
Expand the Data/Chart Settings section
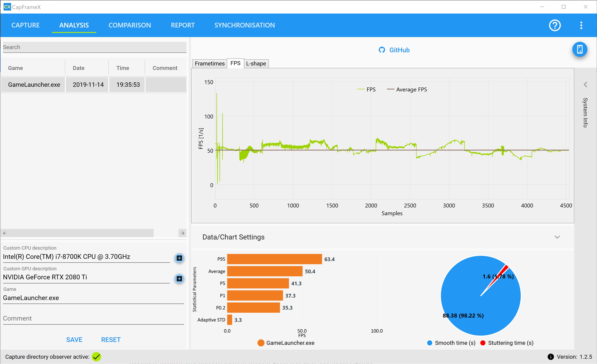pyautogui.click(x=557, y=237)
